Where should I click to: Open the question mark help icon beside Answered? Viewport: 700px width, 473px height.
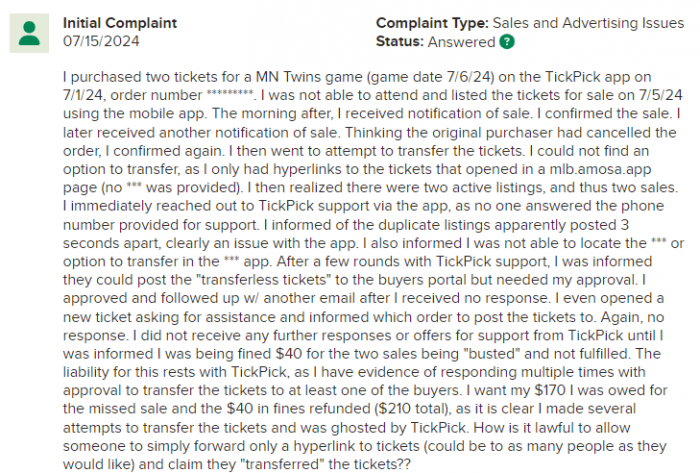507,42
